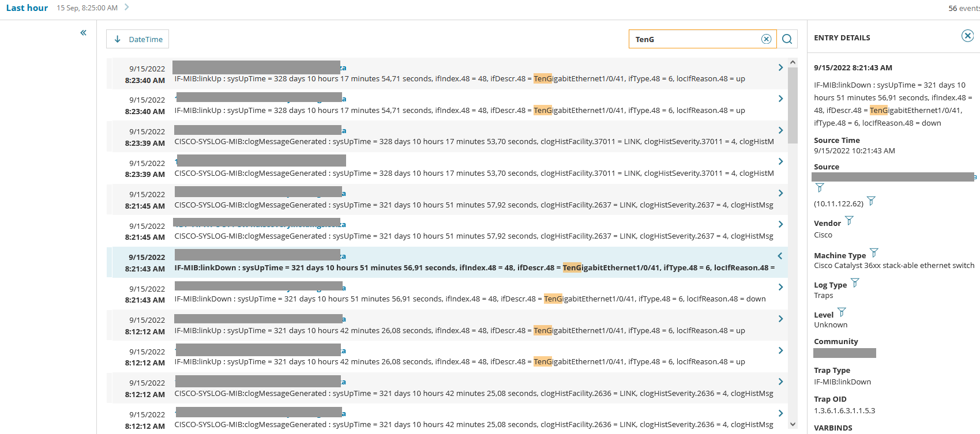
Task: Select Source Time '9/15/2022 10:21:43 AM'
Action: tap(854, 151)
